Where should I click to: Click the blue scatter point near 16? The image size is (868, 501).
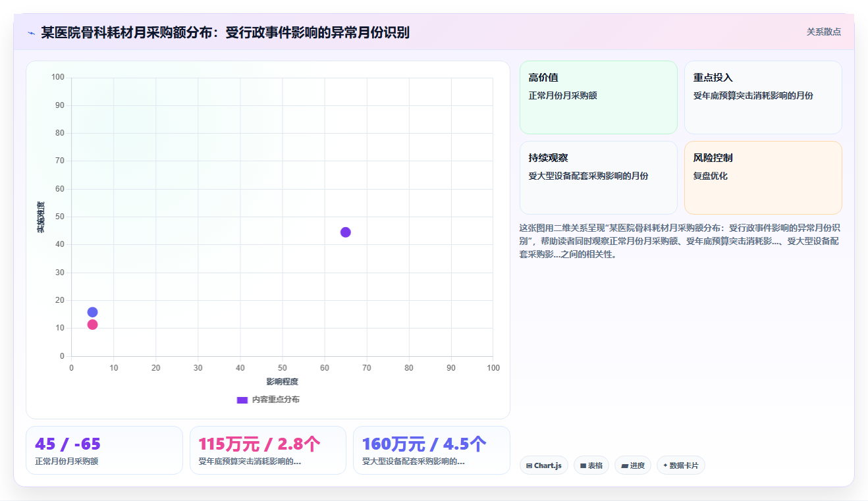[92, 312]
